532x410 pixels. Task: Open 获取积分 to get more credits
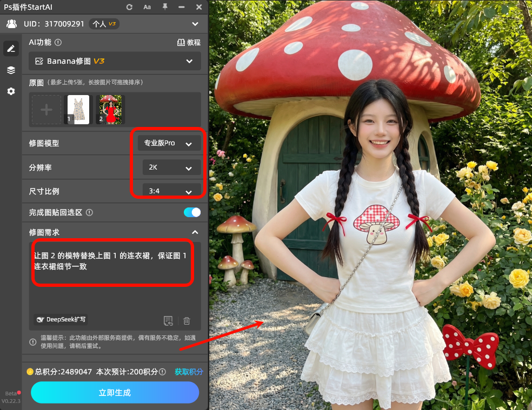click(x=189, y=372)
